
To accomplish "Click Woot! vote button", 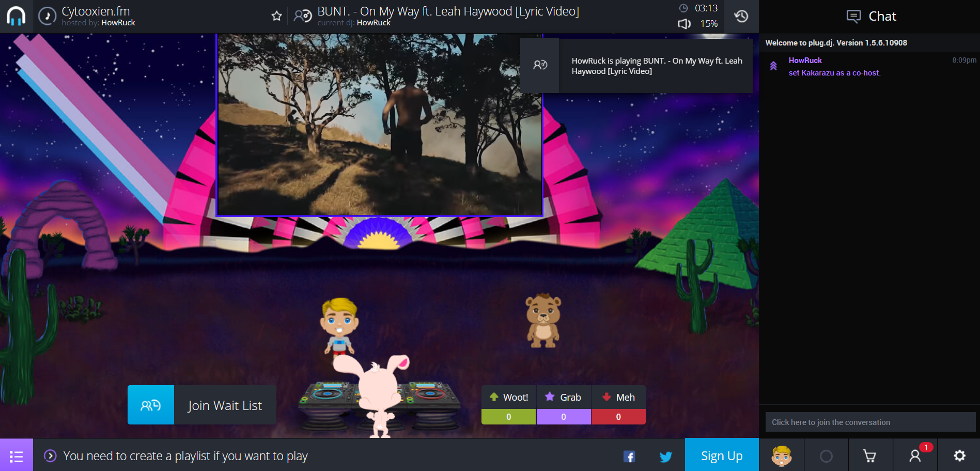I will (509, 397).
